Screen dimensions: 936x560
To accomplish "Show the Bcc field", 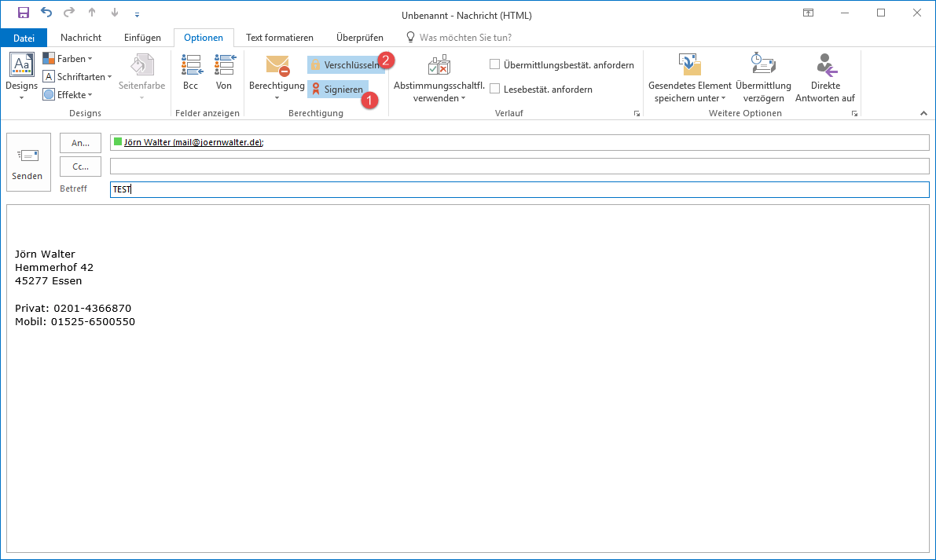I will point(191,72).
